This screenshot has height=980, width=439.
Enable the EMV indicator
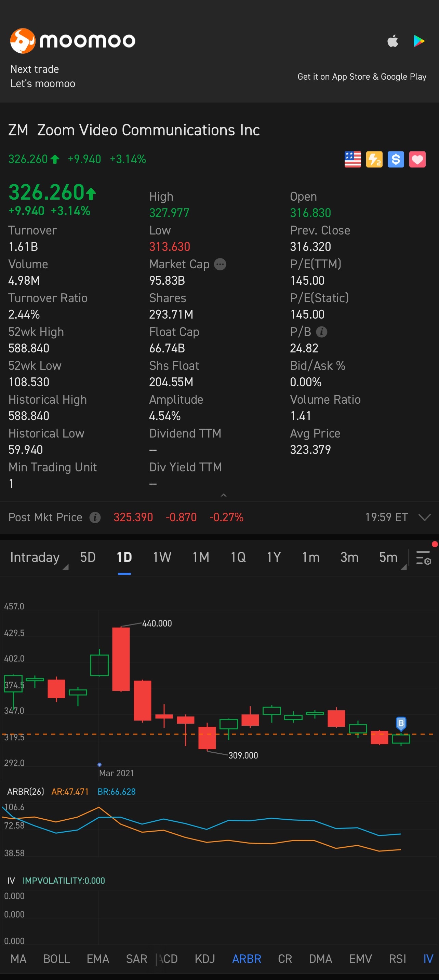(x=360, y=959)
